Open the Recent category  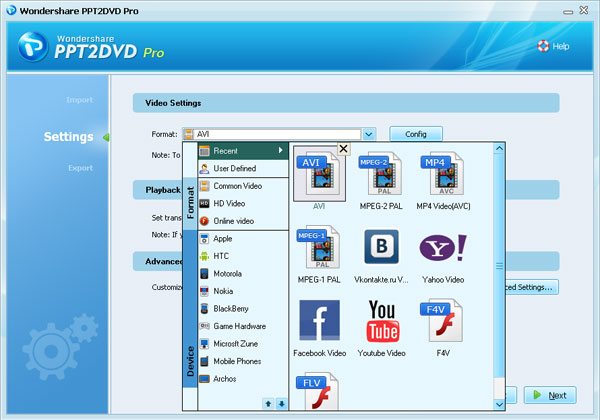click(x=243, y=151)
